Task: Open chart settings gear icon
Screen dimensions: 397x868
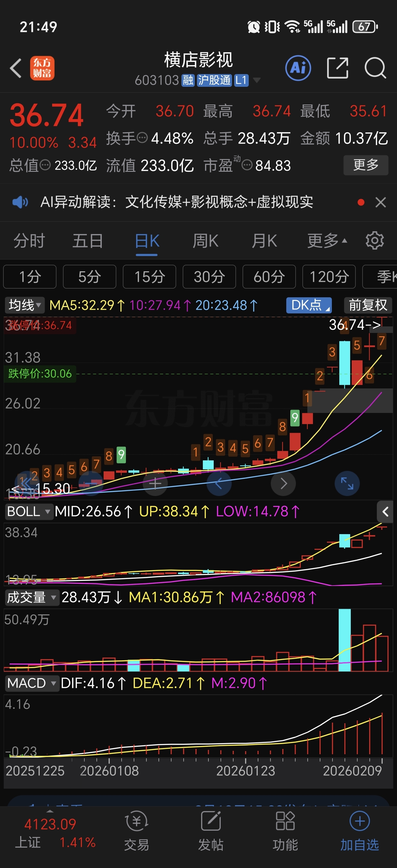Action: click(x=375, y=241)
